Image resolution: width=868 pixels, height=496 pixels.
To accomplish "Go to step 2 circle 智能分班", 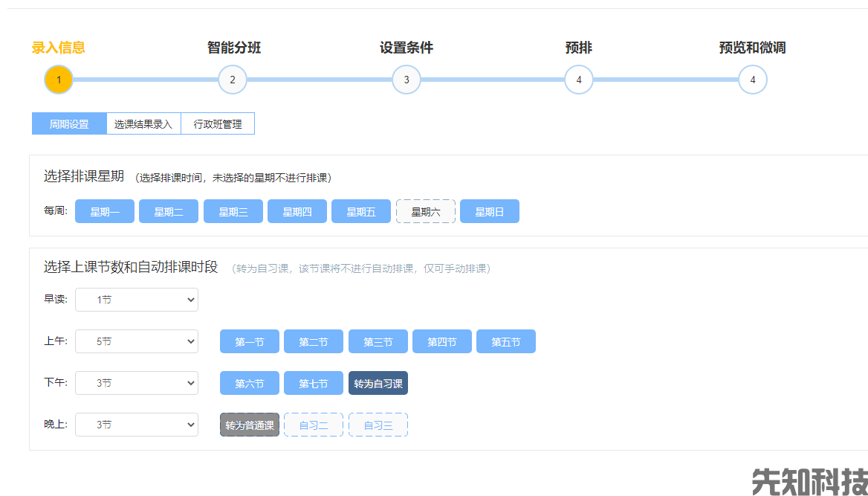I will (233, 80).
